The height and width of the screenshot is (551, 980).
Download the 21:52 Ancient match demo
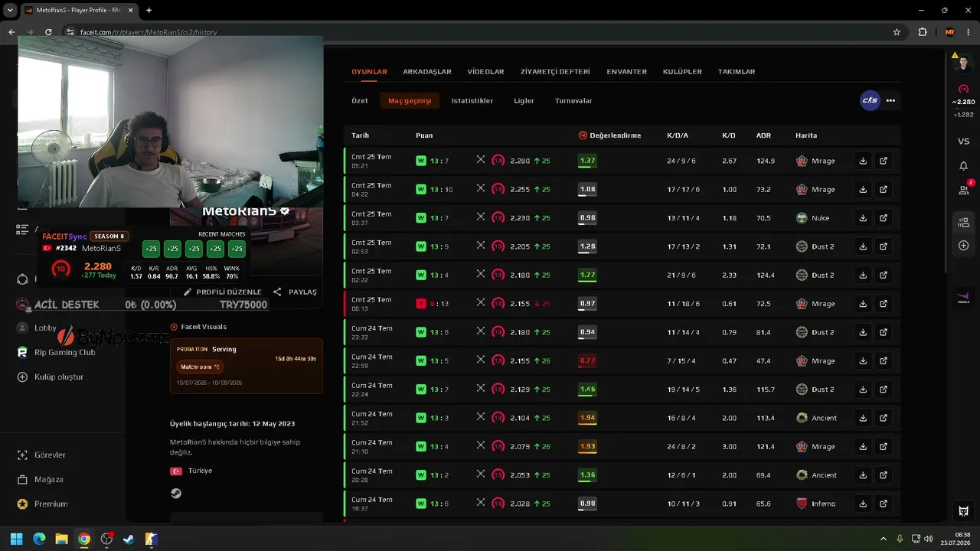click(863, 418)
